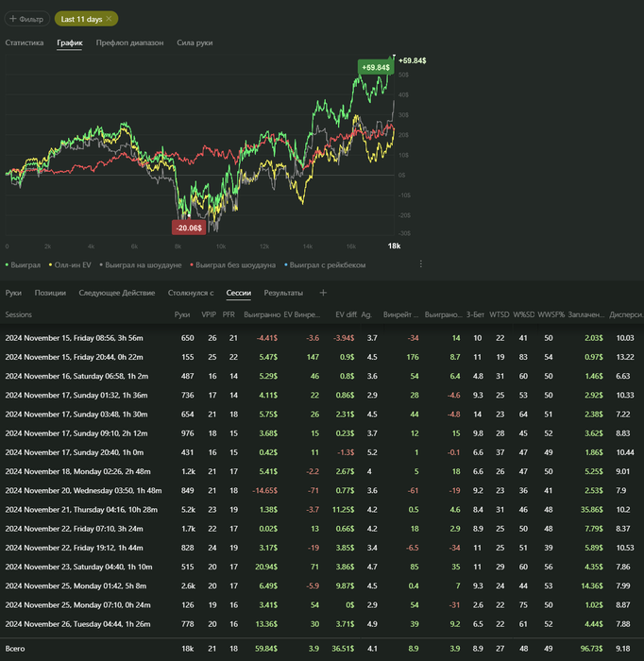Screen dimensions: 644x661
Task: Open the Позиции tab
Action: (50, 293)
